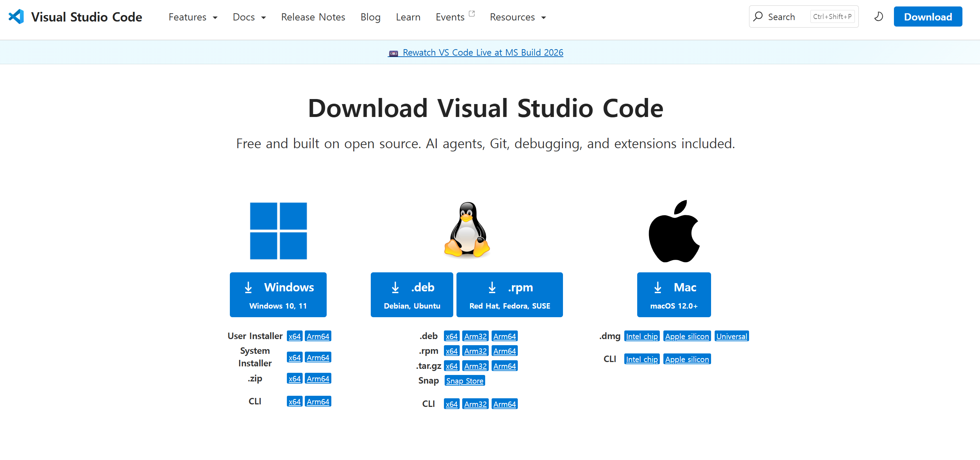This screenshot has width=980, height=460.
Task: Download the .rpm package for Red Hat
Action: coord(510,294)
